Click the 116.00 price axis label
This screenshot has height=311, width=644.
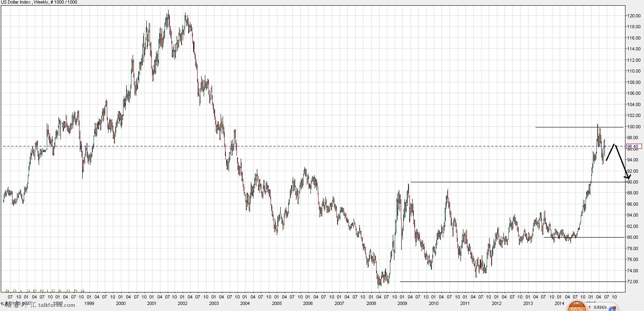click(633, 38)
